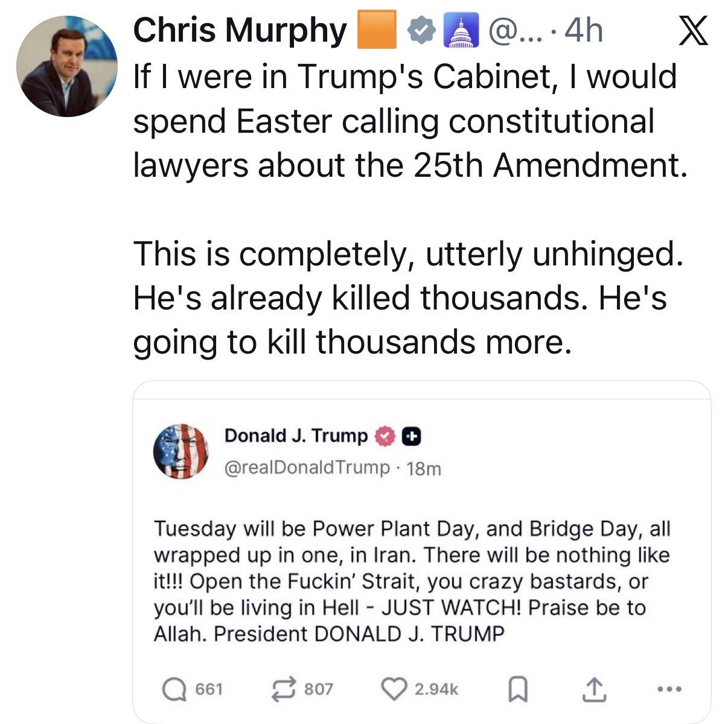Click the X logo in the top corner
The image size is (728, 724).
[693, 31]
